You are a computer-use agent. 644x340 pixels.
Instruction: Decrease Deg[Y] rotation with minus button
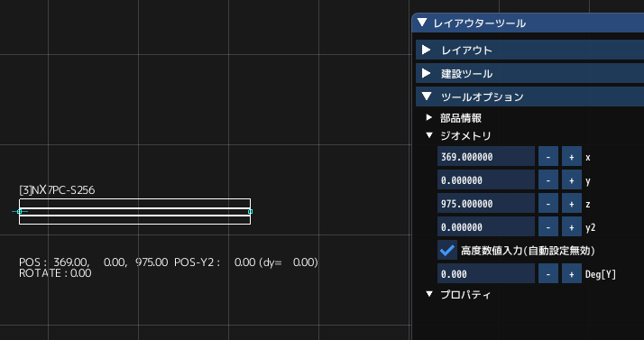coord(548,273)
